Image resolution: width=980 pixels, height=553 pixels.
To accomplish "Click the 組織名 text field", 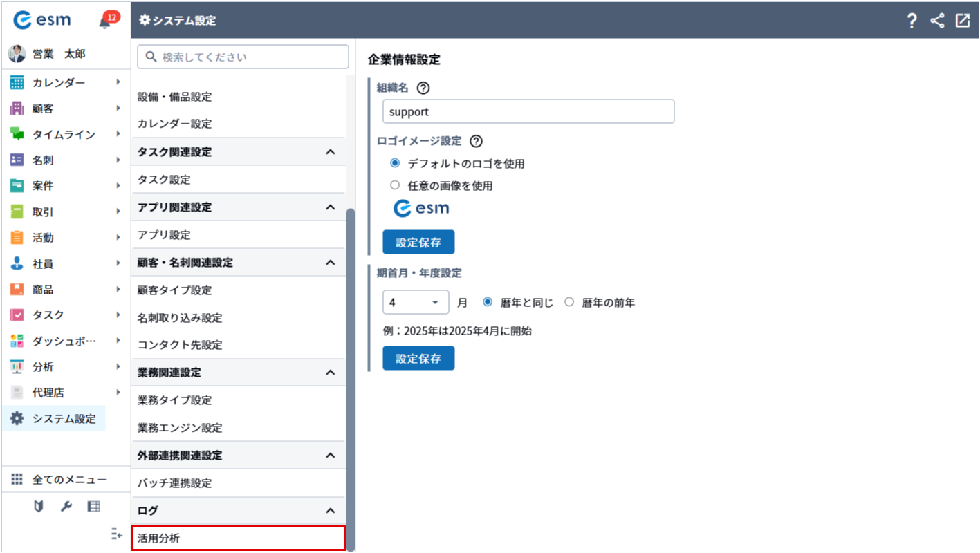I will tap(528, 111).
